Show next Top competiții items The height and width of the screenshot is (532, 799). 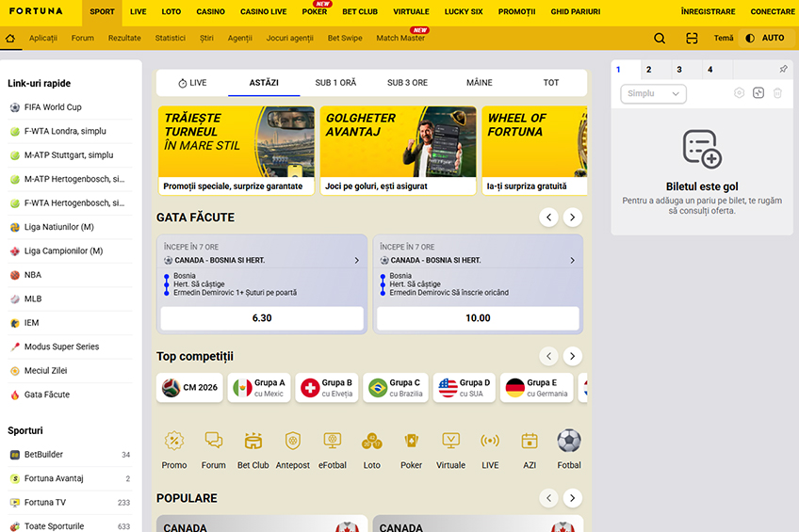point(572,356)
